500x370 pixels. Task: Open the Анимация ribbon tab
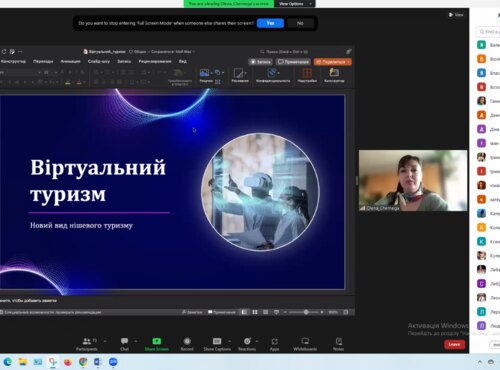[x=70, y=61]
